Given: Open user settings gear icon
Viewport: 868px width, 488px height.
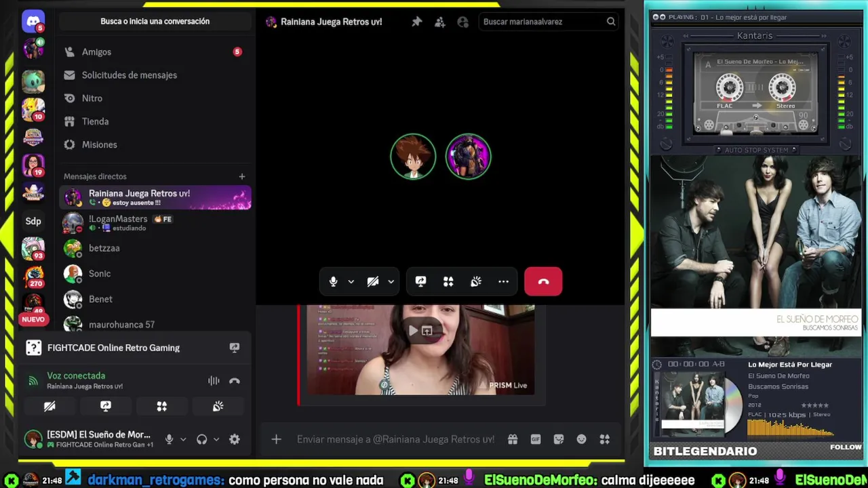Looking at the screenshot, I should coord(234,439).
